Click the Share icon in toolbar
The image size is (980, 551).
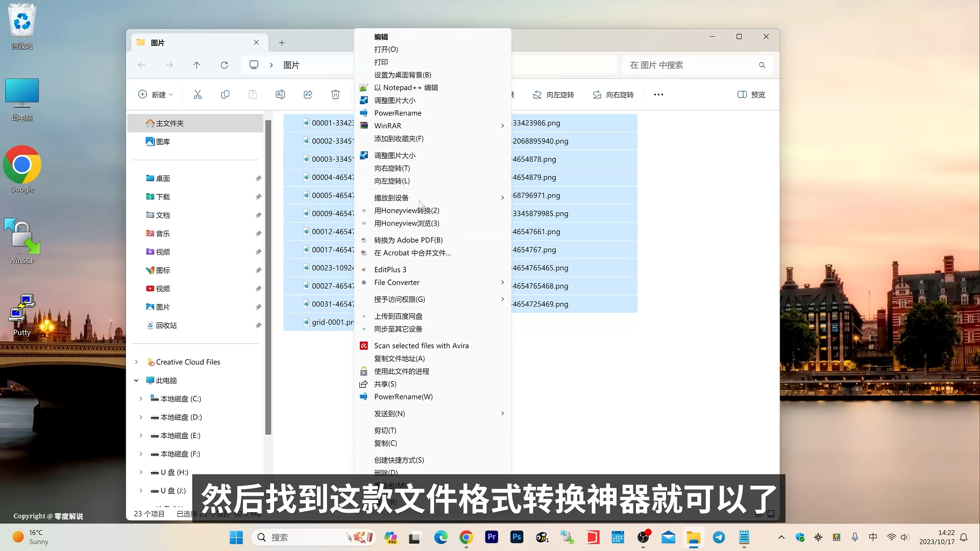click(x=308, y=94)
